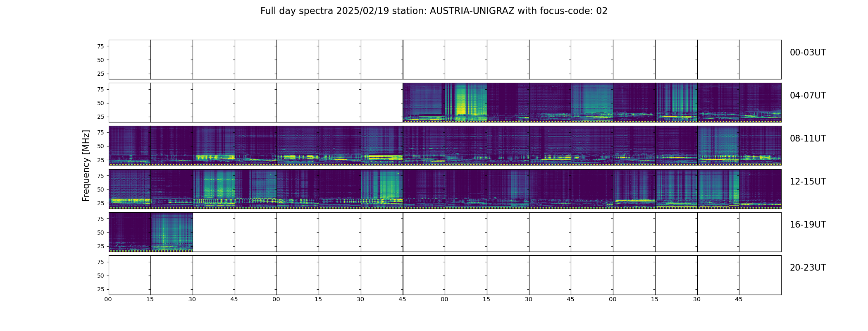Screen dimensions: 868x331
Task: Open the 12:30 UT spectrogram panel
Action: click(x=214, y=189)
